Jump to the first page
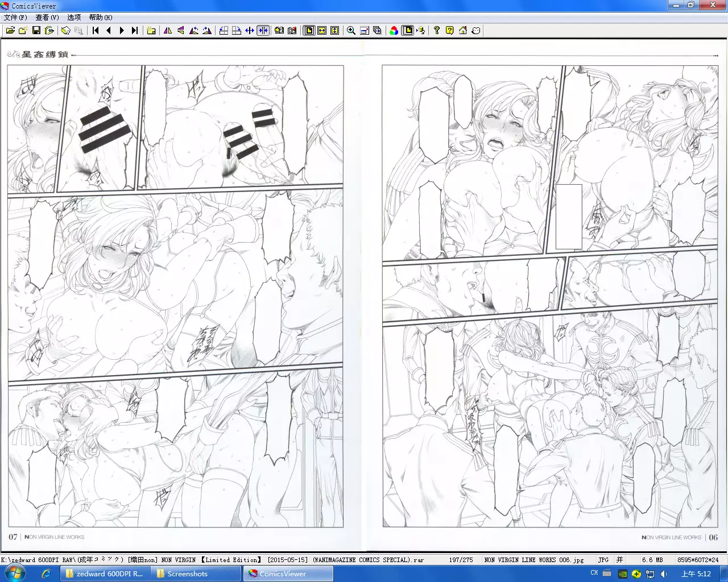Viewport: 728px width, 582px height. coord(96,31)
